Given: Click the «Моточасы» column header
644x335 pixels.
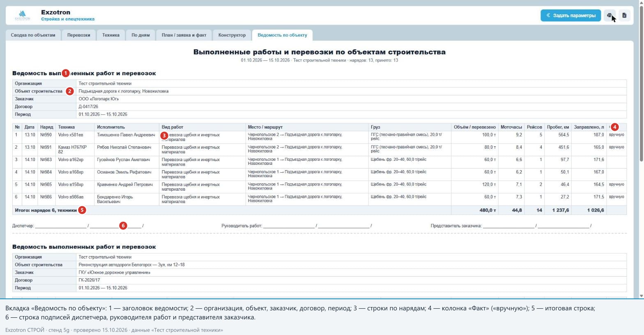Looking at the screenshot, I should point(511,127).
